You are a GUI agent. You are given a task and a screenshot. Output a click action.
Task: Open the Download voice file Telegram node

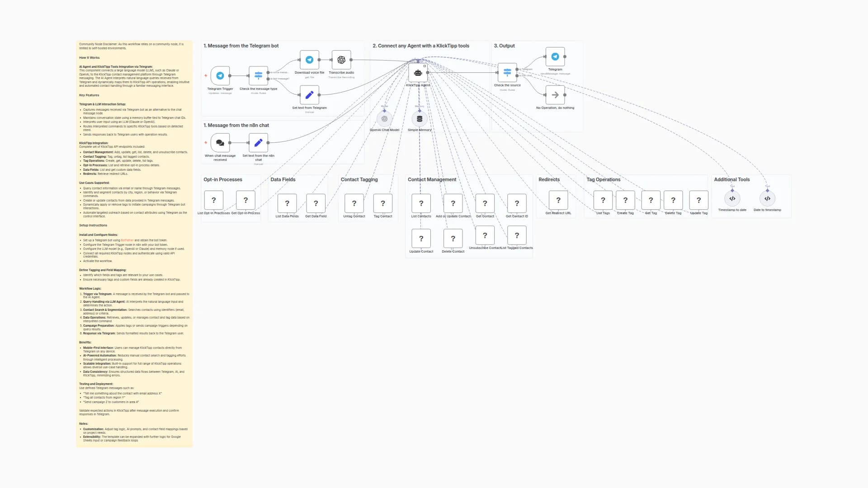(x=309, y=60)
